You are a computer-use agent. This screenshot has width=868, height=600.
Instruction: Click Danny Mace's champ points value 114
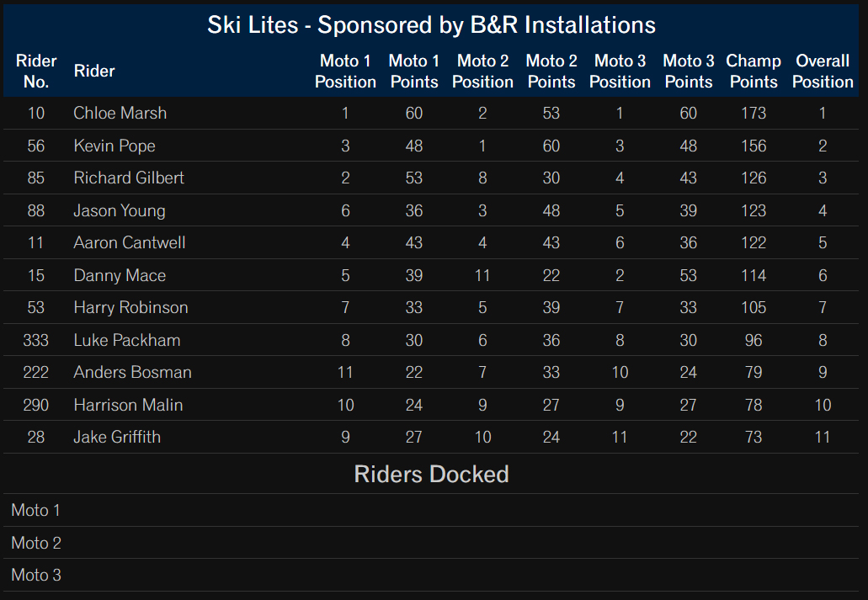tap(754, 275)
